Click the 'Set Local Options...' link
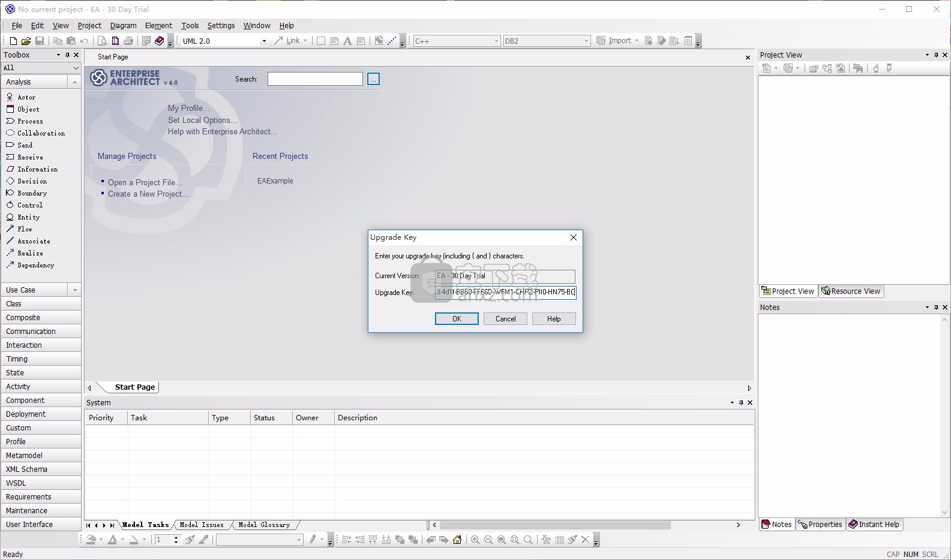Screen dimensions: 951x560 203,121
